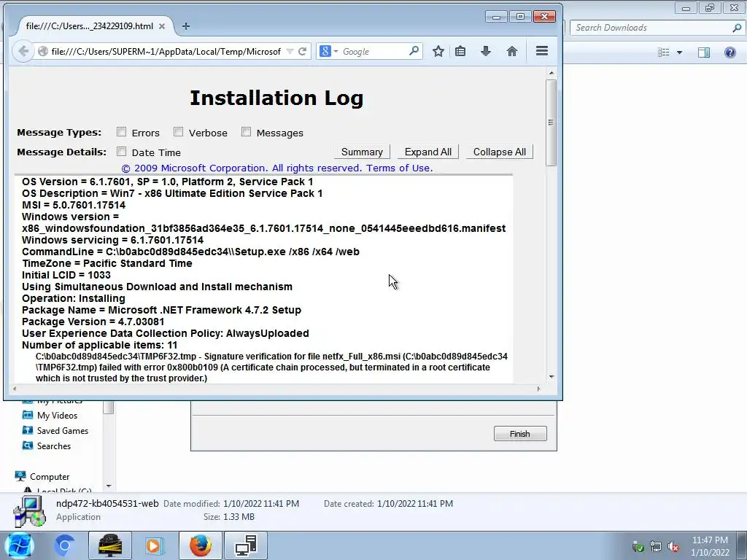Bookmark this page with the star icon
Viewport: 747px width, 560px height.
(x=438, y=52)
